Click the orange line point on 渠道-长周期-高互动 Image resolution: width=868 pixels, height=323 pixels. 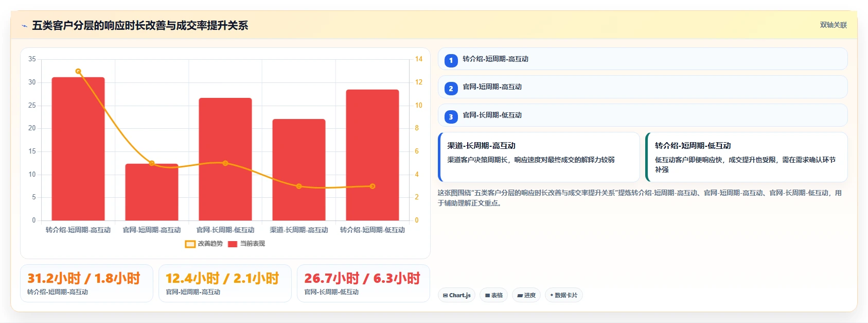point(299,186)
